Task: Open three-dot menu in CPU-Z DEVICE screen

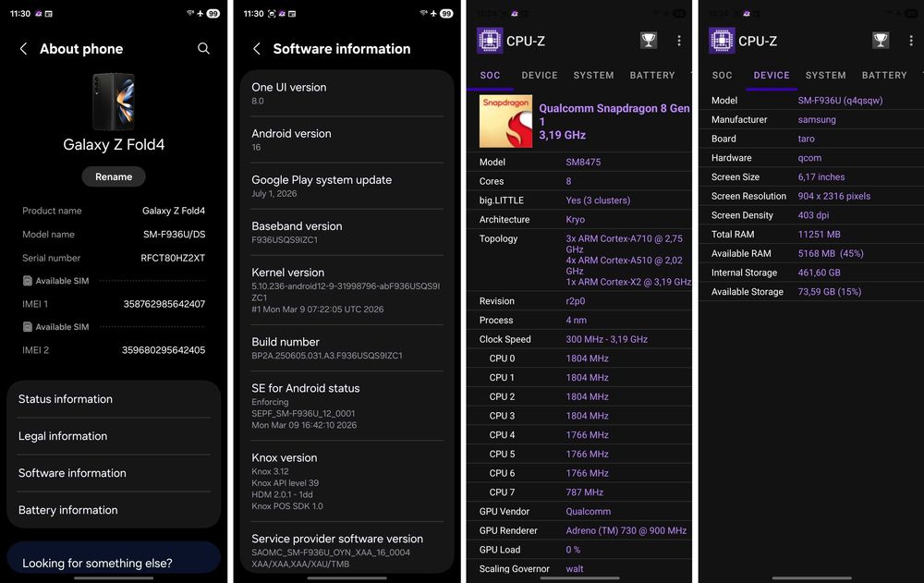Action: [911, 41]
